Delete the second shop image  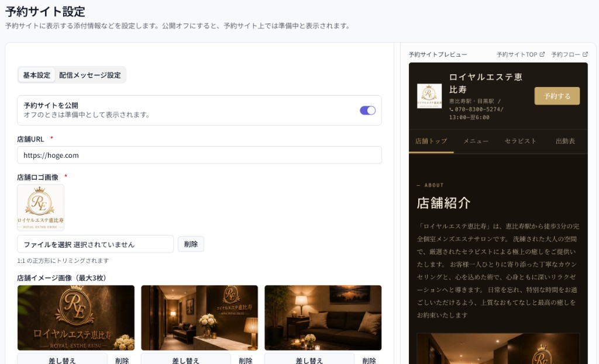click(x=246, y=360)
